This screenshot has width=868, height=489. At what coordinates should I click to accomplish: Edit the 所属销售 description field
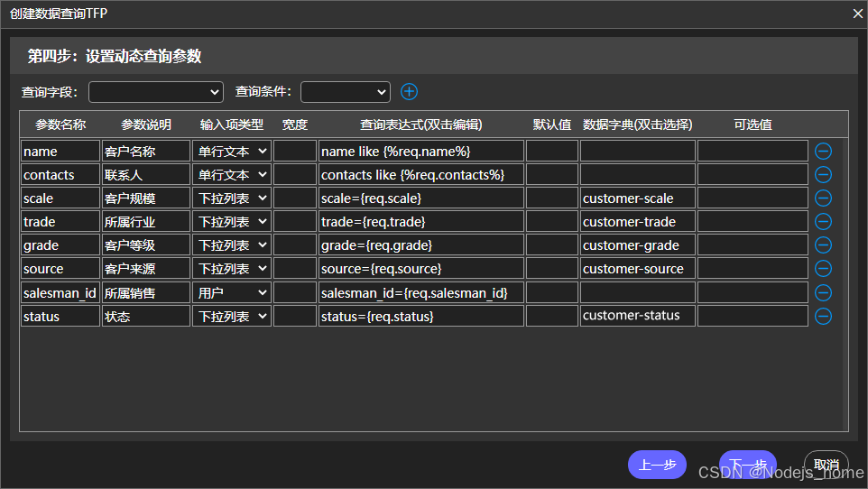pos(146,292)
